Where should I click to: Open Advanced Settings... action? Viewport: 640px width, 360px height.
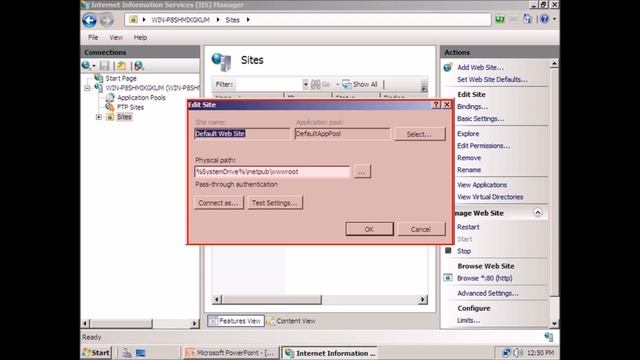tap(488, 293)
